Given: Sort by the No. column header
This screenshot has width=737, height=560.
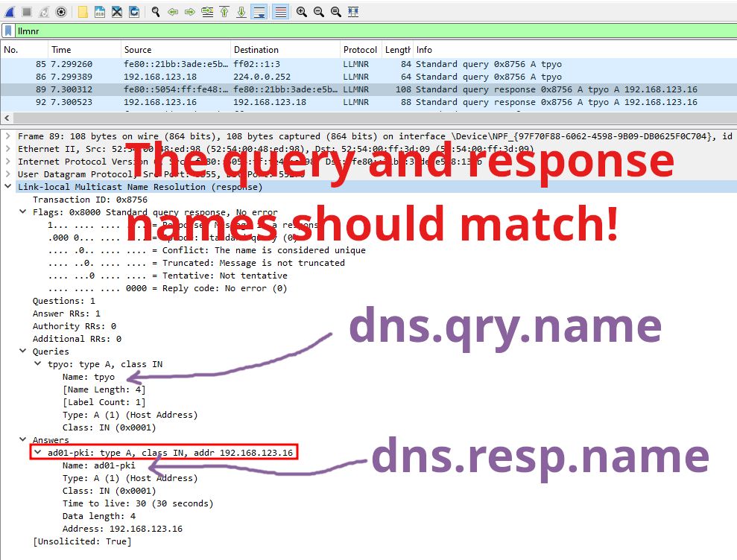Looking at the screenshot, I should (x=24, y=50).
